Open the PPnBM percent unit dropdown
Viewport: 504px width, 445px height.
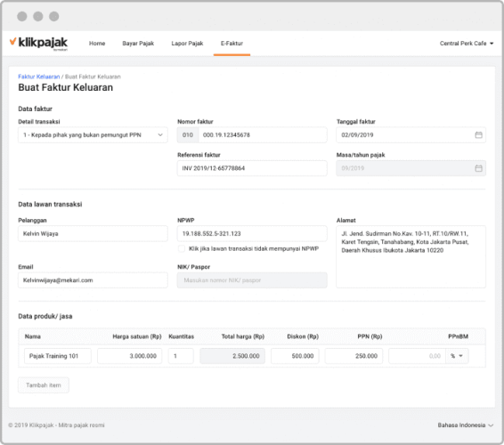[457, 356]
